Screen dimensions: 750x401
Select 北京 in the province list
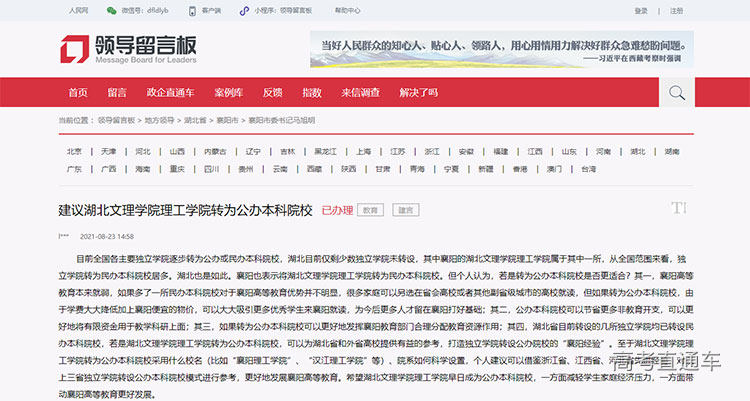tap(74, 152)
